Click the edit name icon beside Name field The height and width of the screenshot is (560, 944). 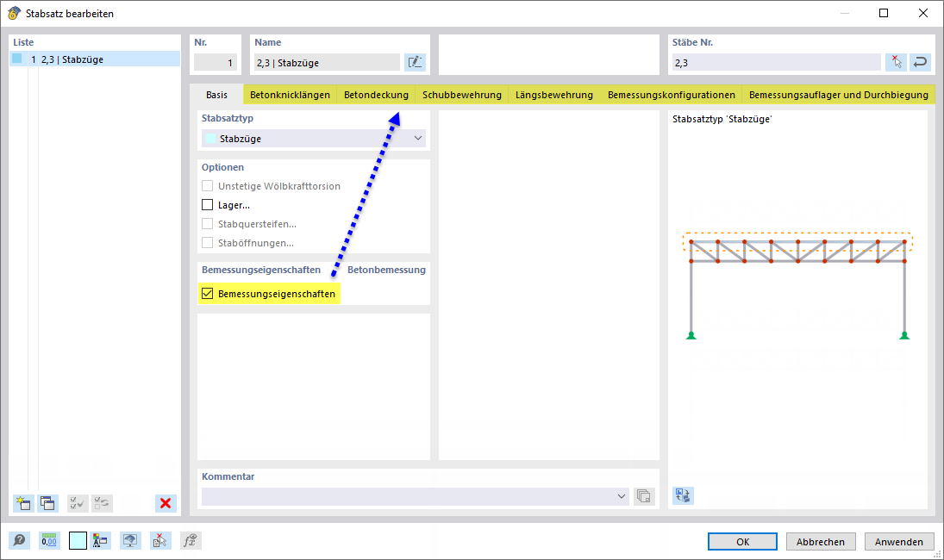[415, 62]
